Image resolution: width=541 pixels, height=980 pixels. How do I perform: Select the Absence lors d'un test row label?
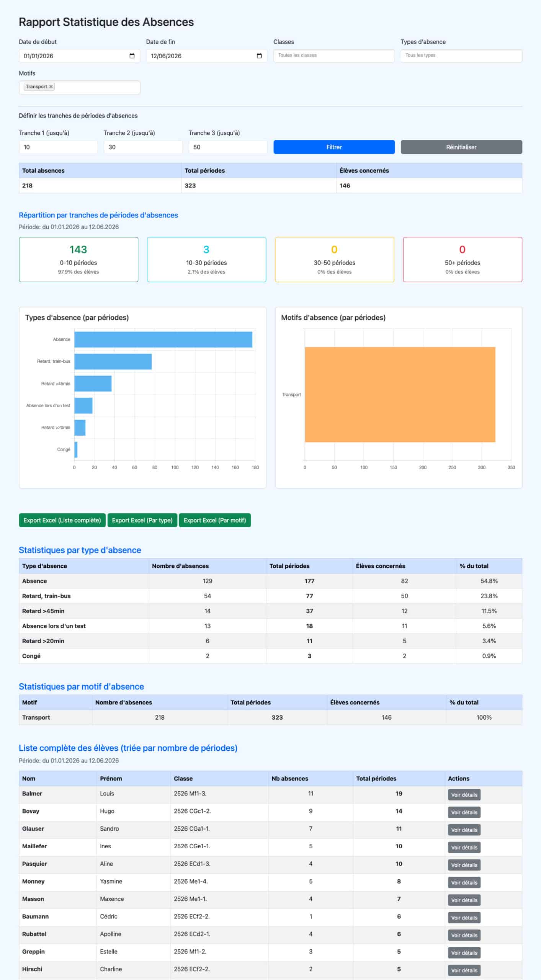(54, 626)
